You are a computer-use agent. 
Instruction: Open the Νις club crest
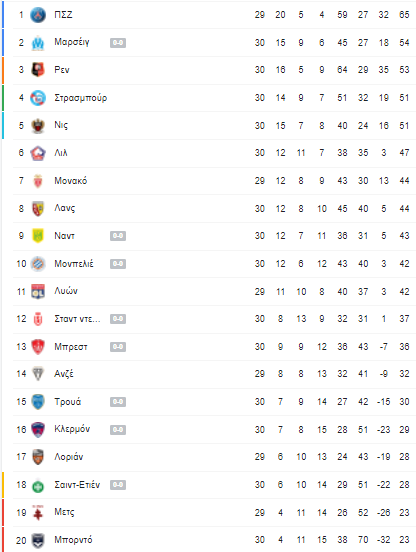[38, 125]
